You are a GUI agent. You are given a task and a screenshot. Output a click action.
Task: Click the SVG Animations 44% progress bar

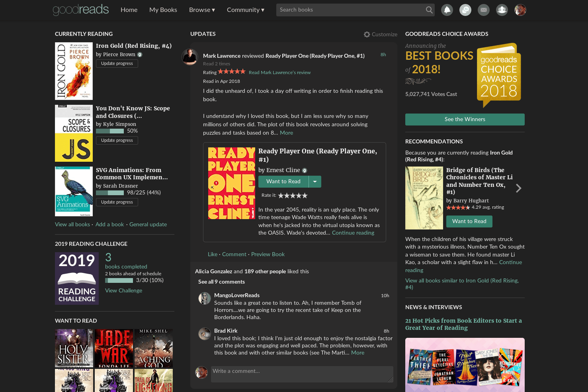(x=110, y=193)
